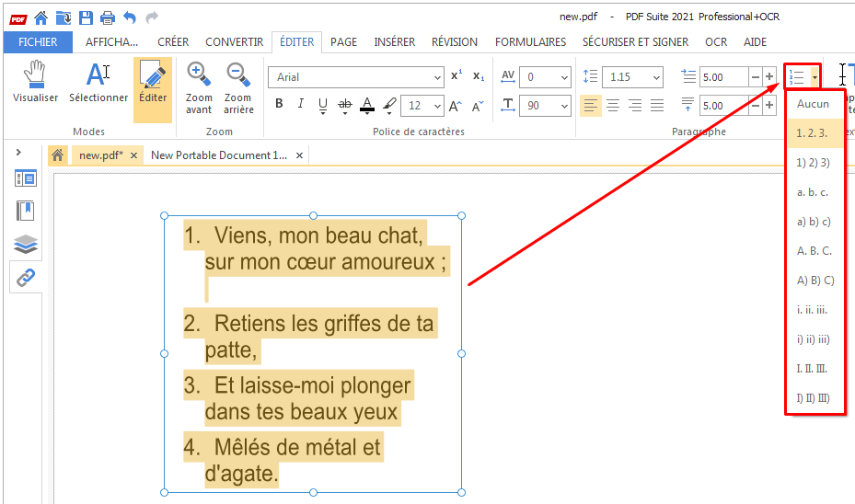The width and height of the screenshot is (855, 504).
Task: Toggle Italic formatting
Action: tap(300, 104)
